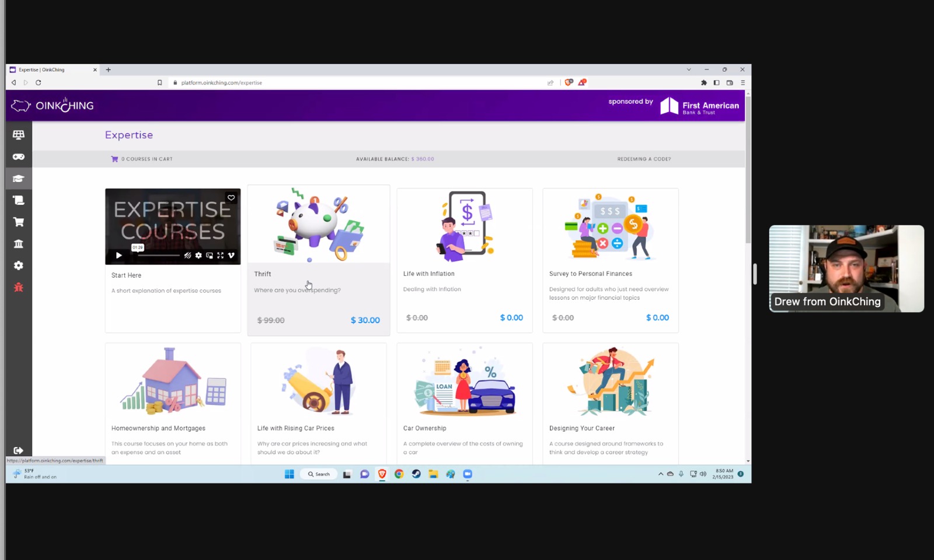Open the dashboard grid icon in sidebar

click(19, 135)
